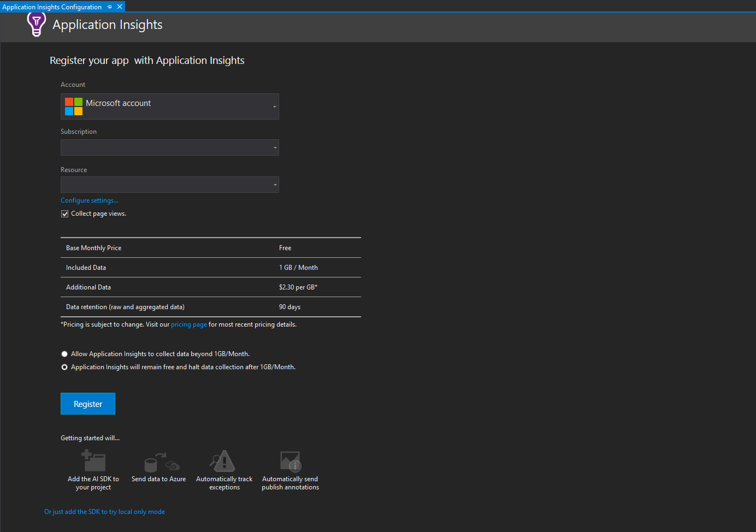Screen dimensions: 756x532
Task: Close the Application Insights Configuration tab
Action: [120, 7]
